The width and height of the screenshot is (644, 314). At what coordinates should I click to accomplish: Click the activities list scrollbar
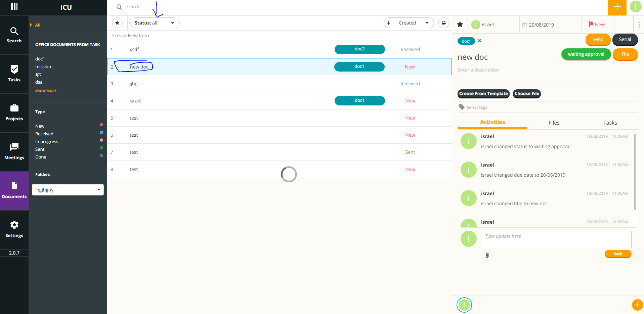click(x=635, y=172)
